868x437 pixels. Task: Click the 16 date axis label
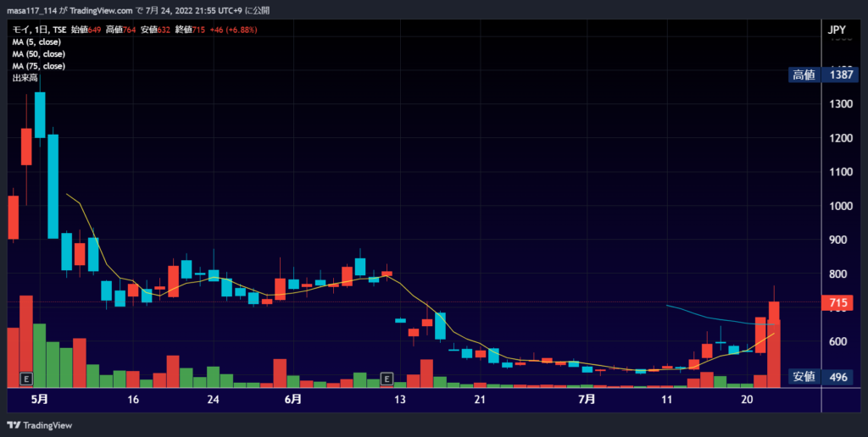pyautogui.click(x=133, y=400)
